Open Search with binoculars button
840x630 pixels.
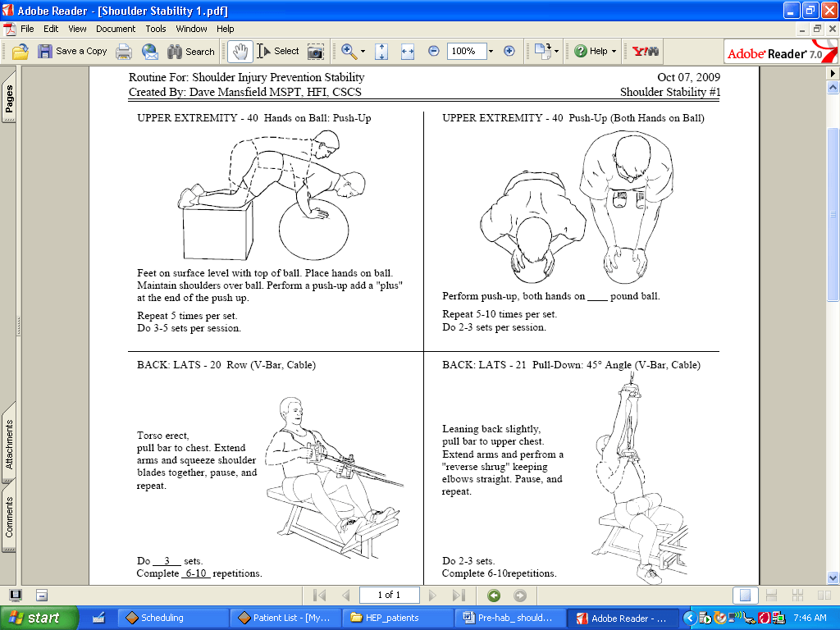point(190,52)
